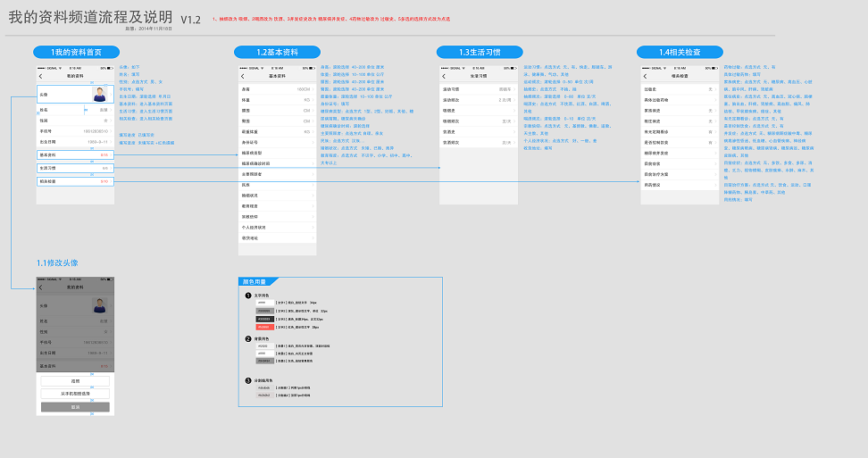The width and height of the screenshot is (868, 458).
Task: Click numbered circle 3 beside 分割线用色
Action: click(x=248, y=380)
